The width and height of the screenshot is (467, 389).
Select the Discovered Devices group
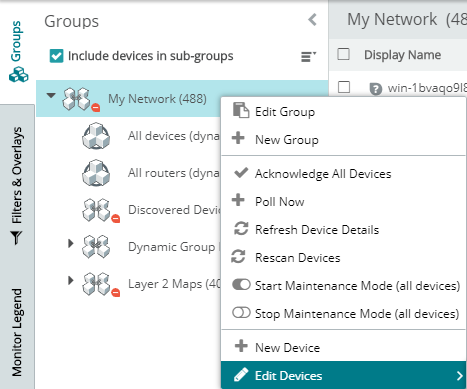click(x=174, y=210)
